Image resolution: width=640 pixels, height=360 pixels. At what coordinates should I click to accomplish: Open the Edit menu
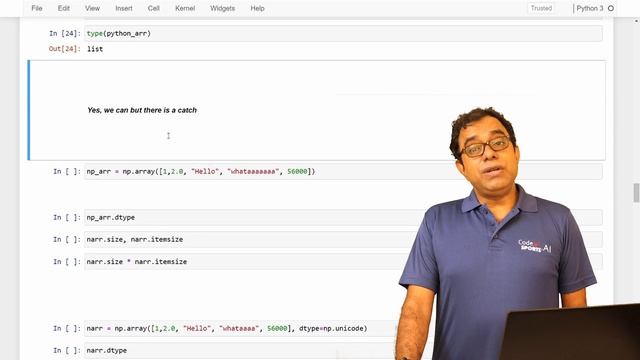(x=64, y=8)
